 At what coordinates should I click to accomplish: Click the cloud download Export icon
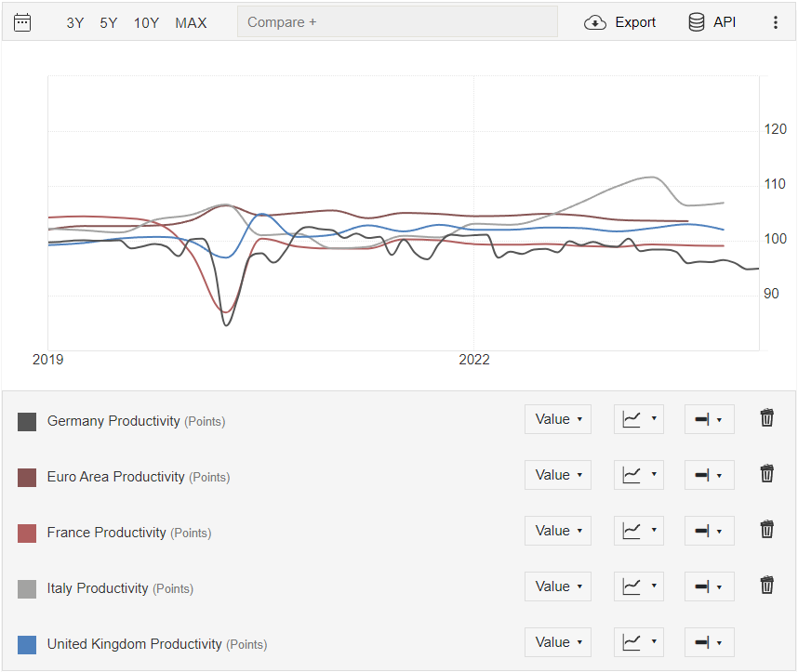[595, 22]
